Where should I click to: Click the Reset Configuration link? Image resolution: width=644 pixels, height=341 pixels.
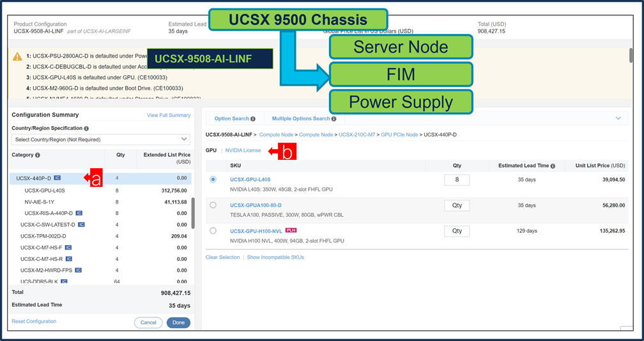[x=34, y=321]
